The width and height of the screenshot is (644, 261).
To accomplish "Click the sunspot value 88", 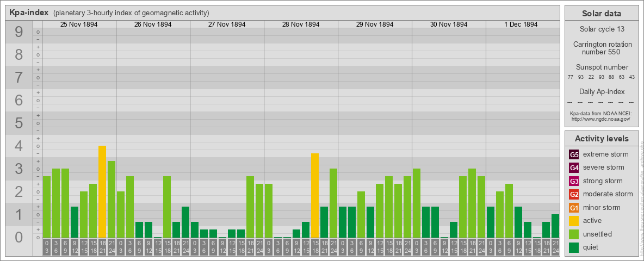I will [611, 77].
